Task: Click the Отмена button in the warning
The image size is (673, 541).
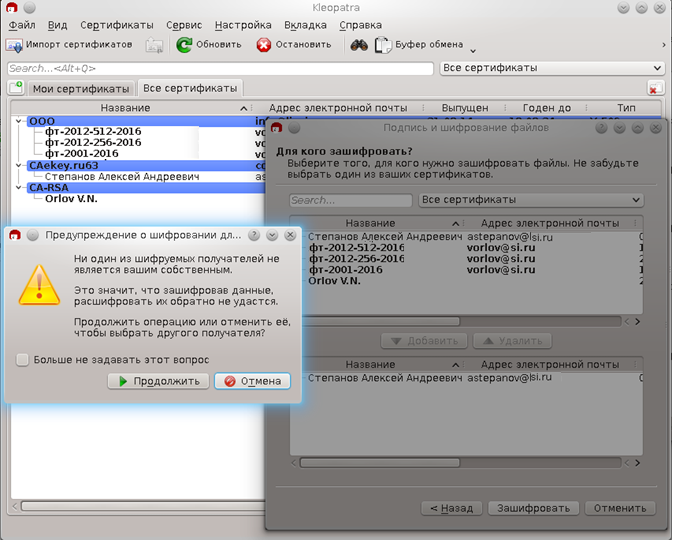Action: pyautogui.click(x=252, y=381)
